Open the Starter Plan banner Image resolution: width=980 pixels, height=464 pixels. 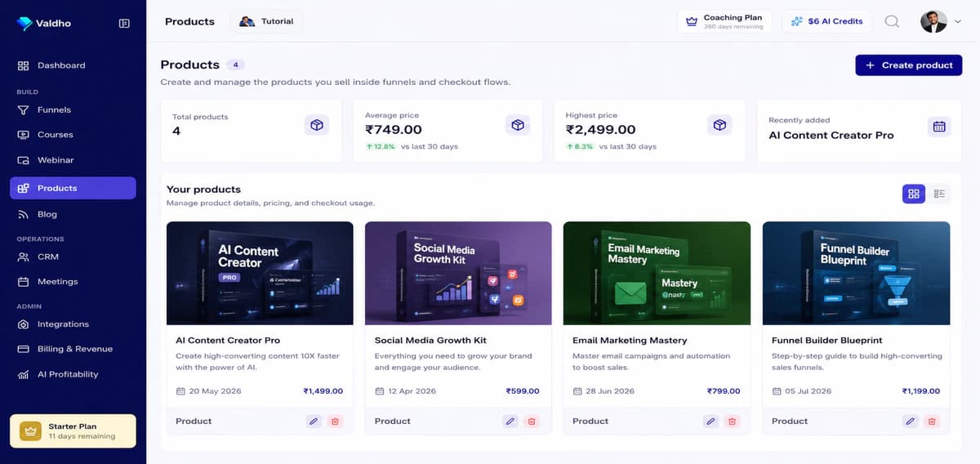coord(73,431)
